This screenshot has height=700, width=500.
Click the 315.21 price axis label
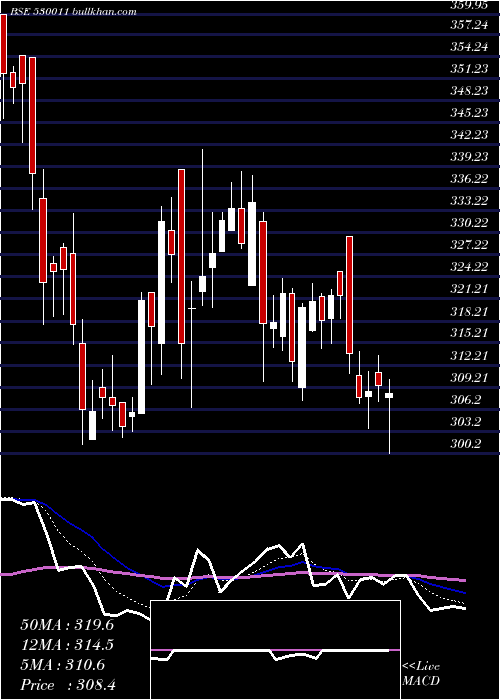tap(469, 333)
